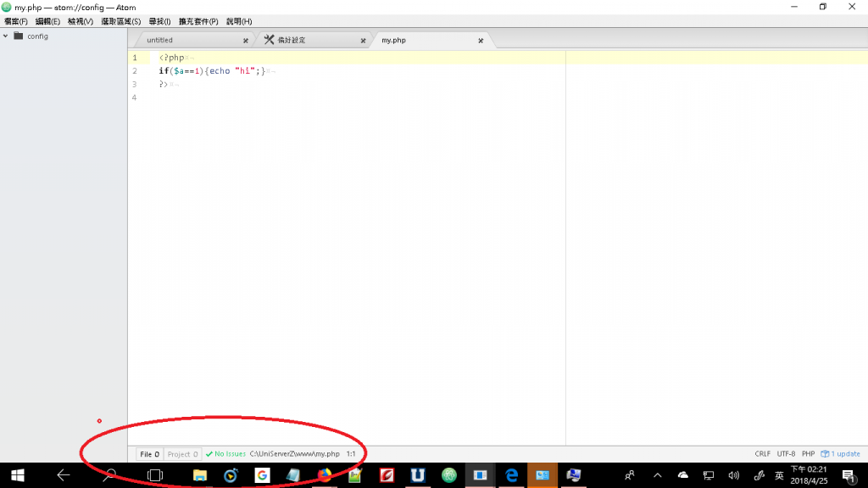Open the volume speaker tray icon
Viewport: 868px width, 488px height.
pos(734,475)
